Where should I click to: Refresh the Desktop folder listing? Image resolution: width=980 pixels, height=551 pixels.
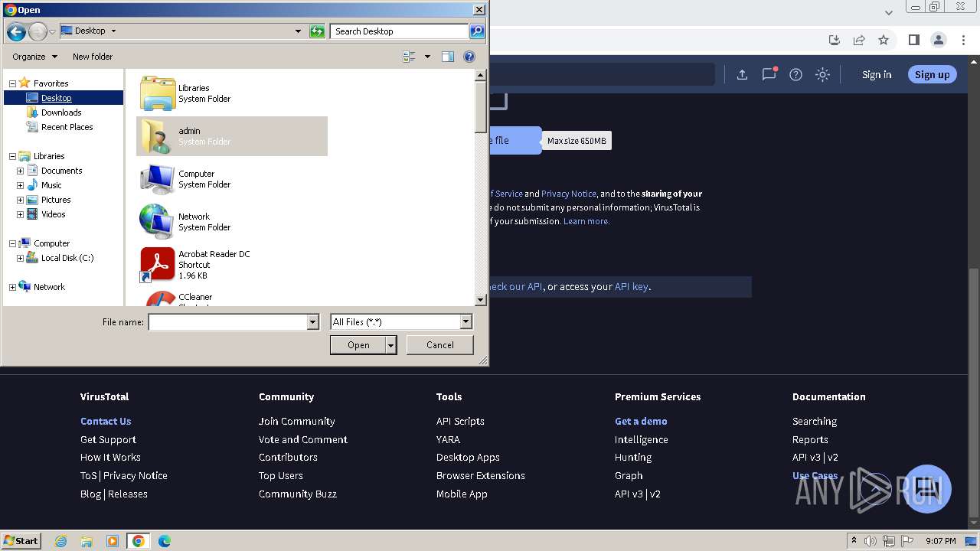point(317,31)
